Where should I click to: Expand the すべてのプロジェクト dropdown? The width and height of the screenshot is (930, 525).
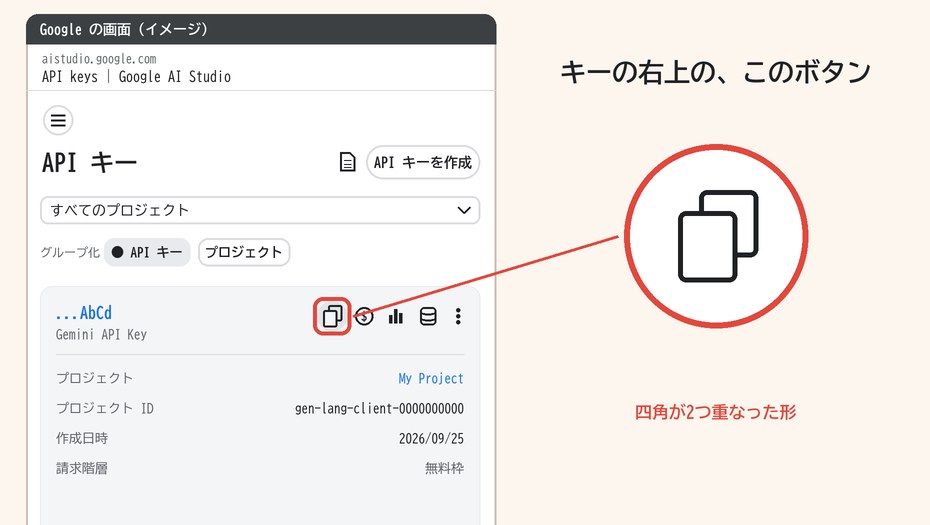260,210
